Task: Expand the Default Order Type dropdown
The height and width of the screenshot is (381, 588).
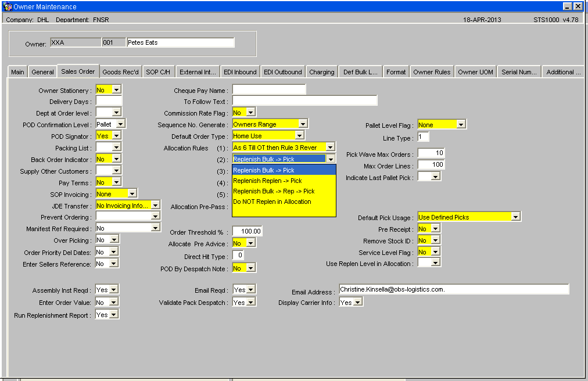Action: (299, 135)
